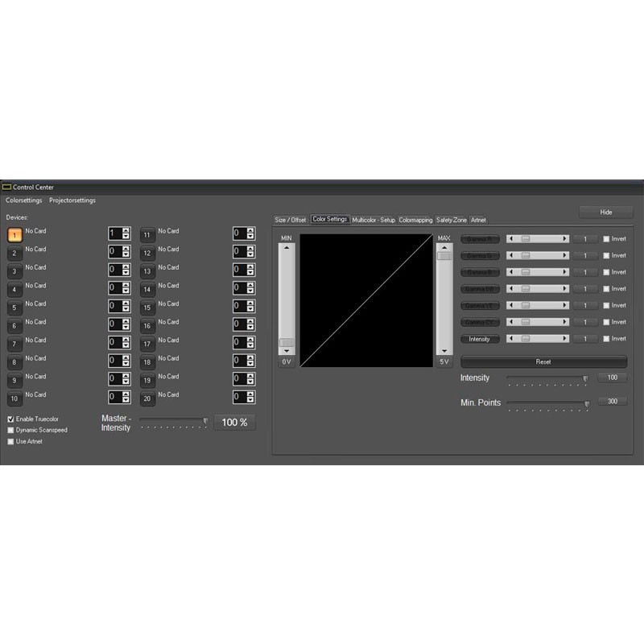Select device number 1 button
Image resolution: width=644 pixels, height=644 pixels.
tap(14, 235)
